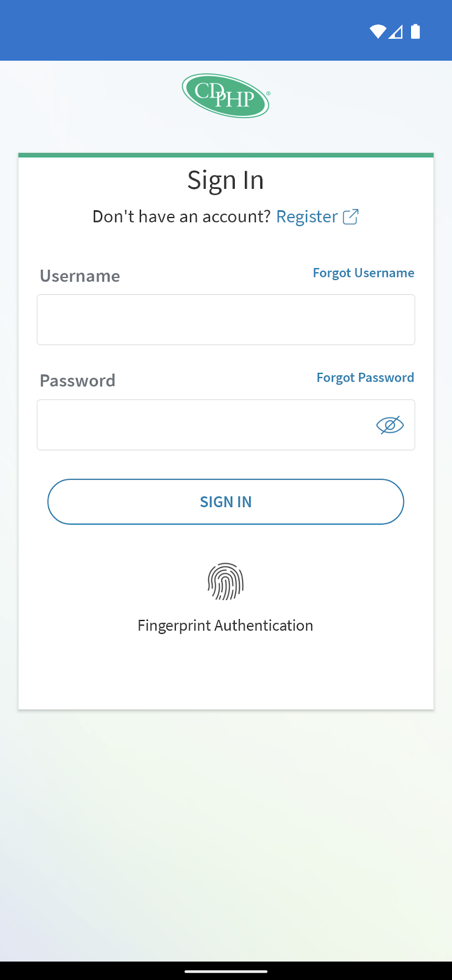Click the Forgot Username link
Viewport: 452px width, 980px height.
pos(363,273)
